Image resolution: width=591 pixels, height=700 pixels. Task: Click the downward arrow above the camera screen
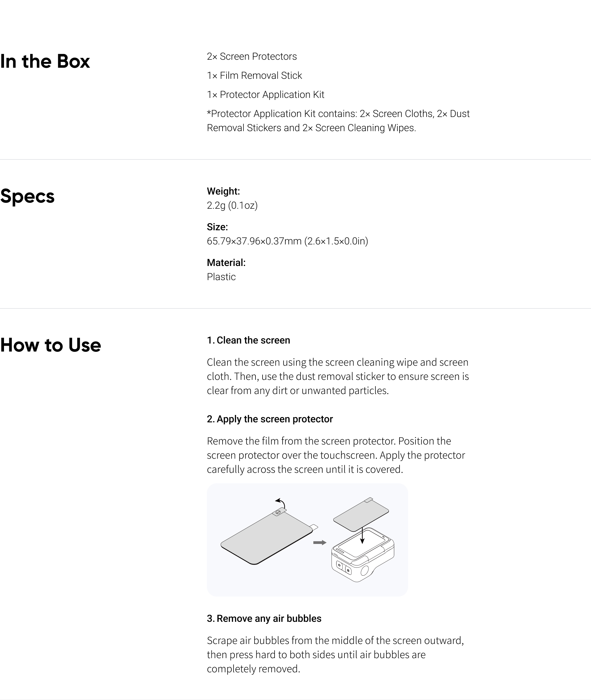pos(362,536)
